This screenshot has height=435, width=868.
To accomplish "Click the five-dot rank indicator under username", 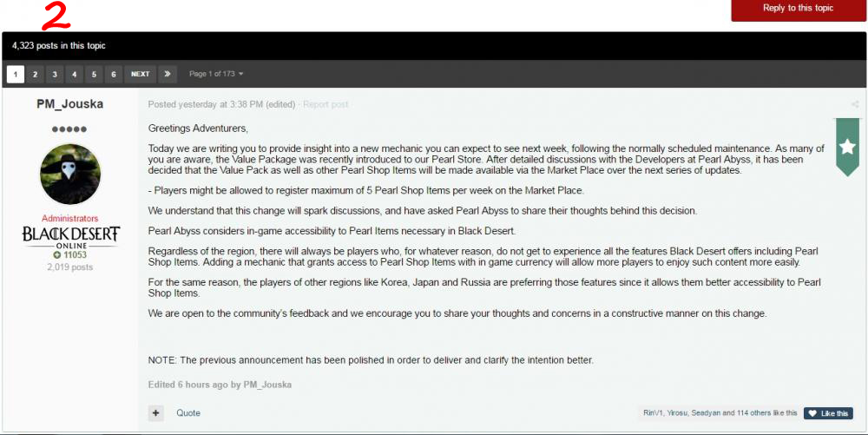I will pyautogui.click(x=69, y=129).
